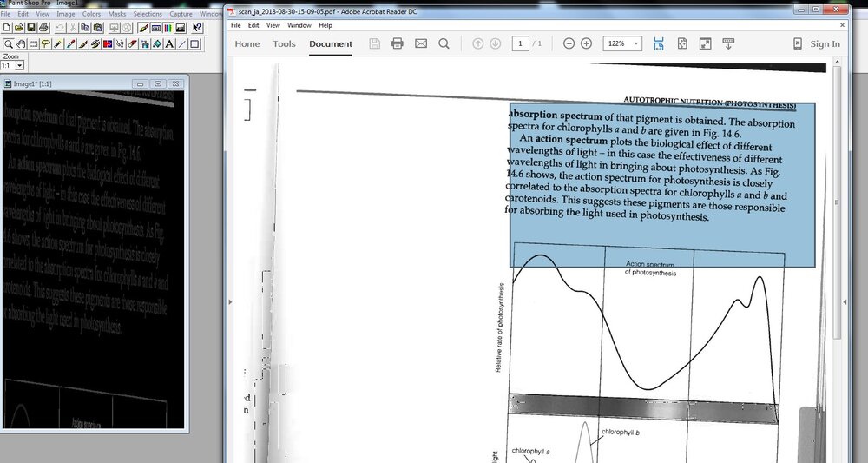868x463 pixels.
Task: Click Acrobat vertical scrollbar thumb
Action: (837, 202)
